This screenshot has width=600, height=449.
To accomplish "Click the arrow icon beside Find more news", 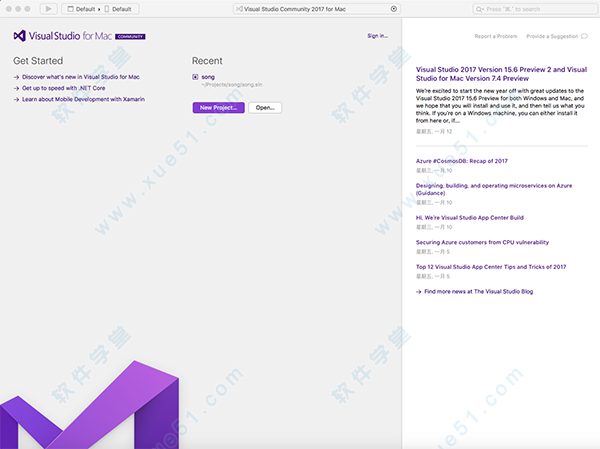I will [x=419, y=292].
